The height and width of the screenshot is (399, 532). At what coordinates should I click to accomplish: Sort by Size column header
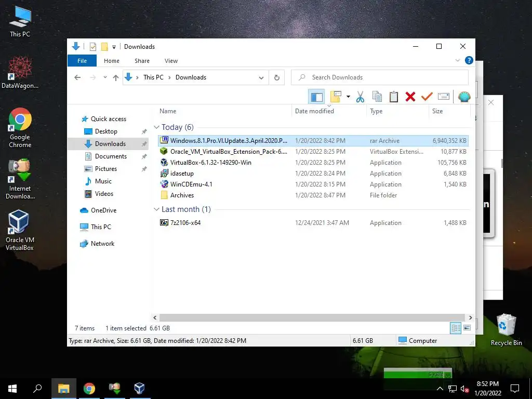point(437,111)
